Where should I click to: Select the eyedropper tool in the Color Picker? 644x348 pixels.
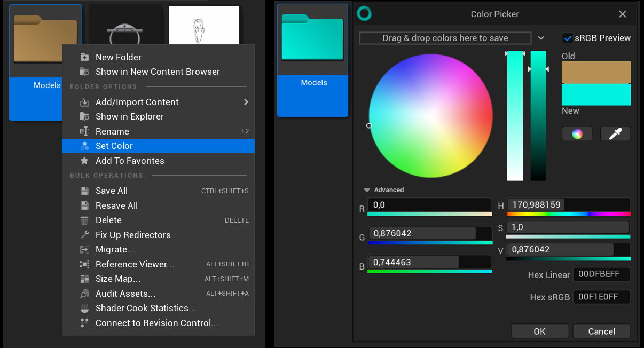[x=615, y=133]
